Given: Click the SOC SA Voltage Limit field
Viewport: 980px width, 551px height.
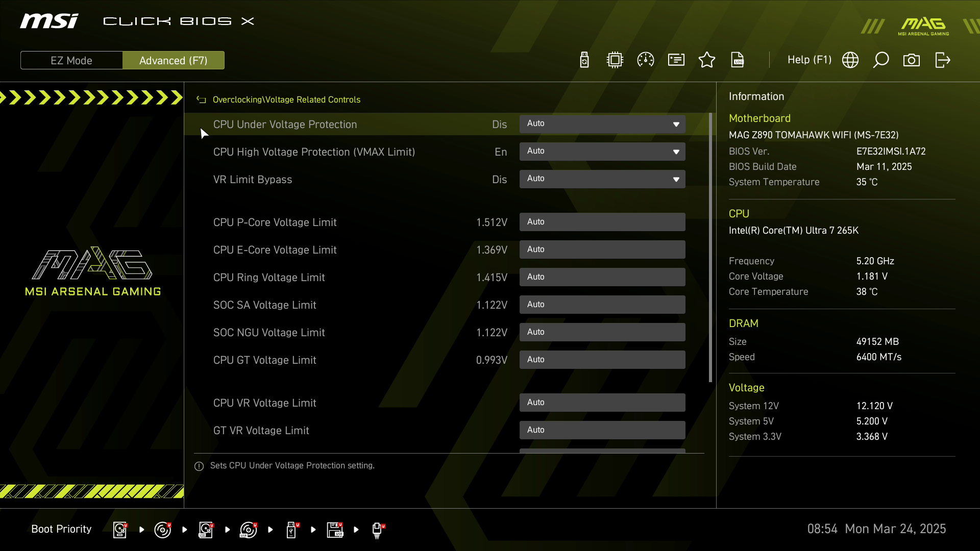Looking at the screenshot, I should [x=602, y=305].
